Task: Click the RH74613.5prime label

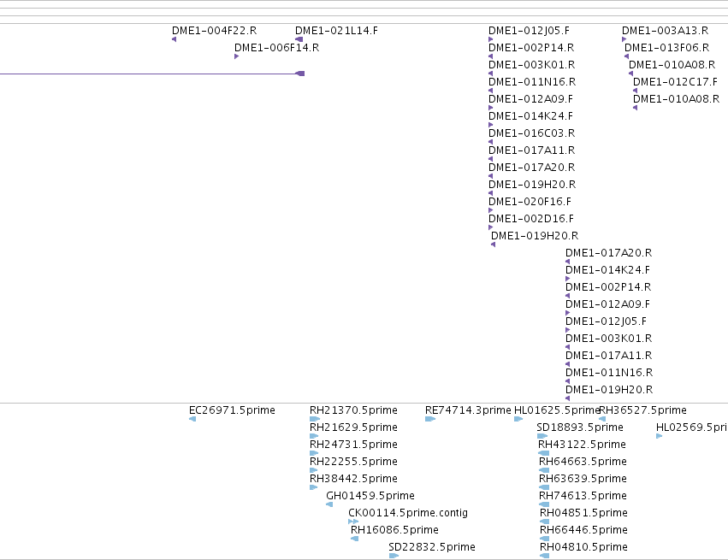Action: [x=583, y=496]
